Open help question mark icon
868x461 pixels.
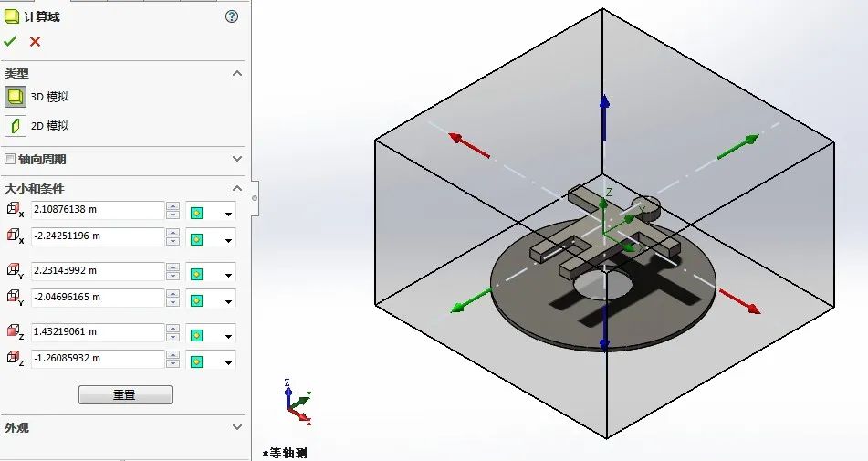[232, 16]
